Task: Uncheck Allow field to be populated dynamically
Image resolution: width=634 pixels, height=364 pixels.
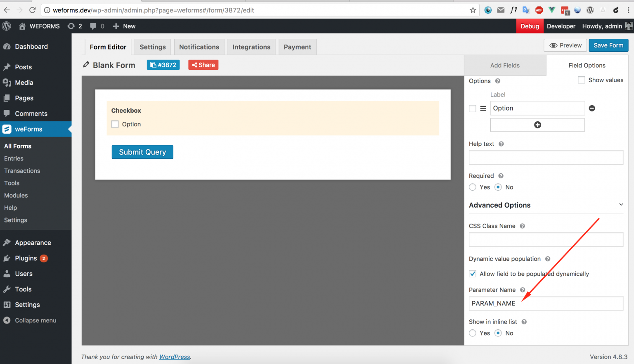Action: pos(473,274)
